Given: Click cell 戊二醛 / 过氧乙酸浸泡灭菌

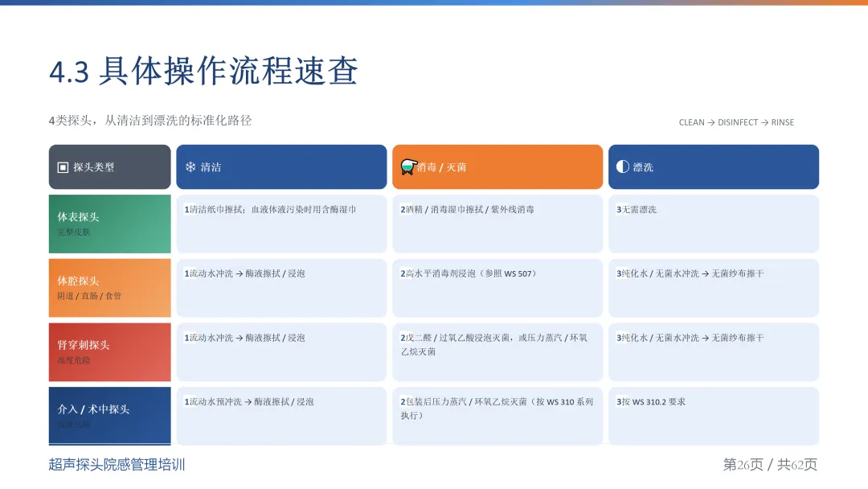Looking at the screenshot, I should [497, 352].
